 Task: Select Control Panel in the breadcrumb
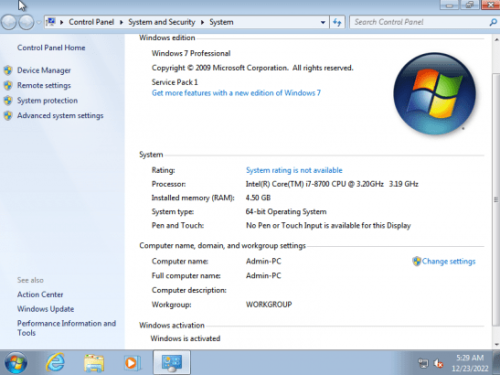[x=91, y=22]
